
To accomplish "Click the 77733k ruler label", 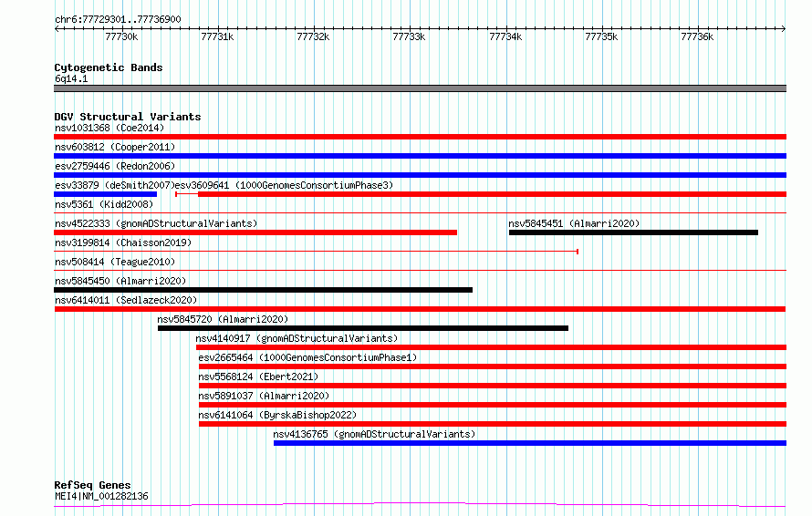I will tap(409, 36).
